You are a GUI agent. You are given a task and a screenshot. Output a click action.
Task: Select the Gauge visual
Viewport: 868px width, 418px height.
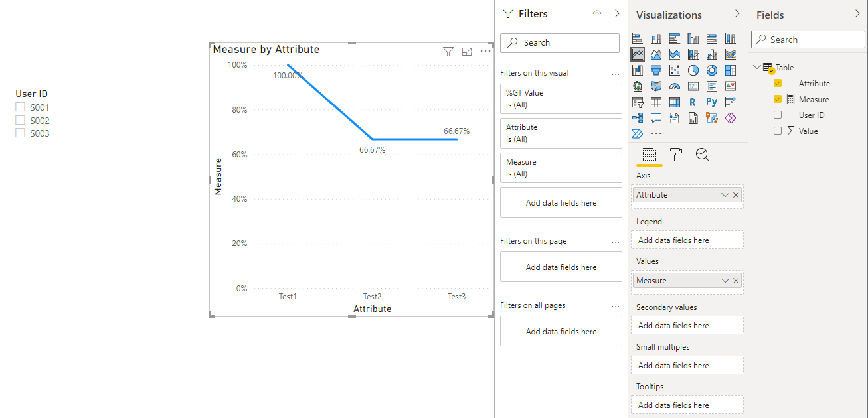click(x=675, y=86)
